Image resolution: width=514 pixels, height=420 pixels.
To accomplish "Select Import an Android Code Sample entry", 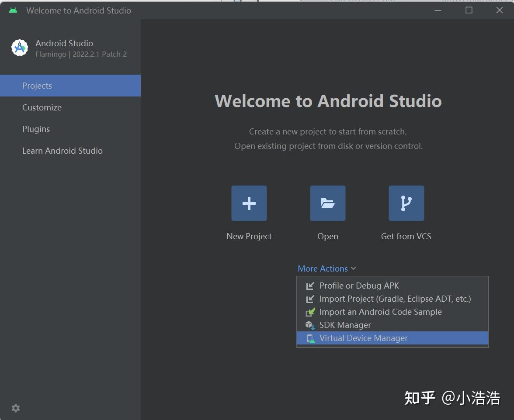I will [380, 312].
